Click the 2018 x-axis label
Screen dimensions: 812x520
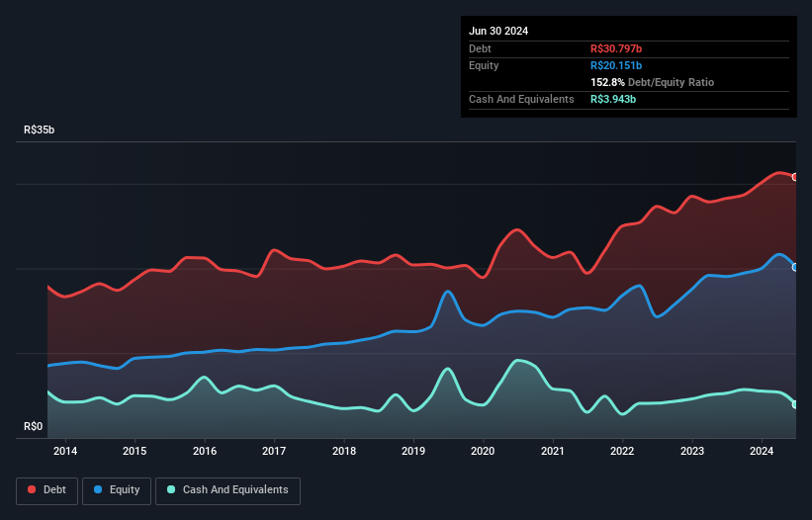(x=344, y=451)
